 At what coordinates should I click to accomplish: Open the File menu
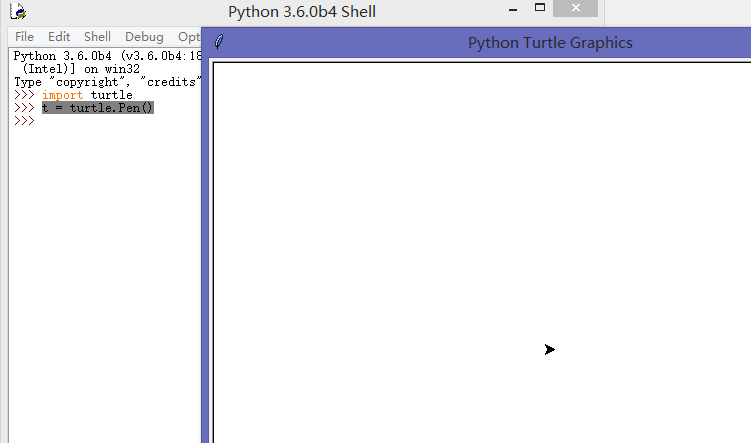tap(24, 37)
